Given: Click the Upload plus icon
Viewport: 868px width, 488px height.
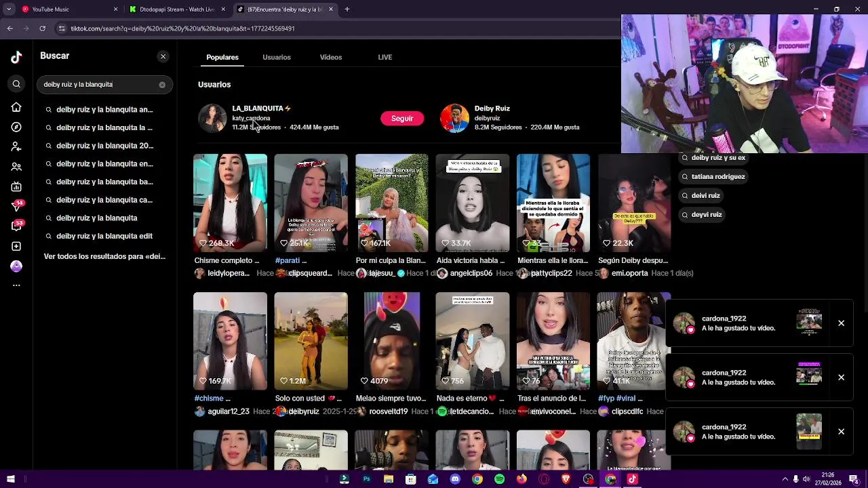Looking at the screenshot, I should 16,246.
